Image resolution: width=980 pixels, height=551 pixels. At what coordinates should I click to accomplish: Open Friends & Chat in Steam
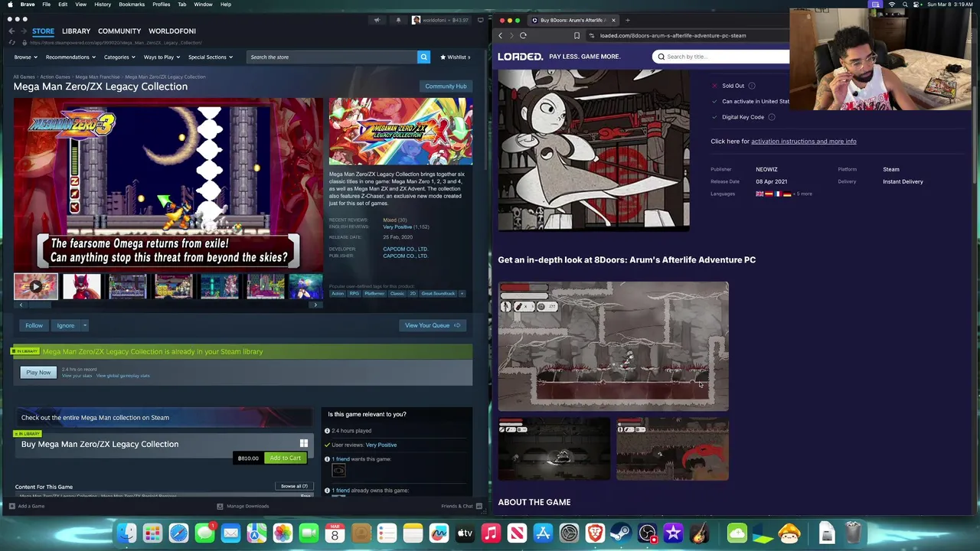click(461, 506)
